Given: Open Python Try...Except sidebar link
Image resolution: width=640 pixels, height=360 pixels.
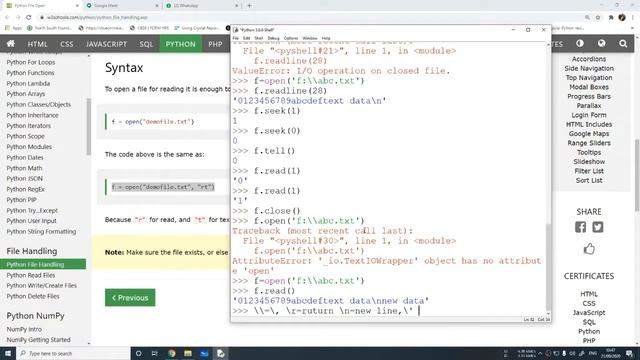Looking at the screenshot, I should (32, 211).
